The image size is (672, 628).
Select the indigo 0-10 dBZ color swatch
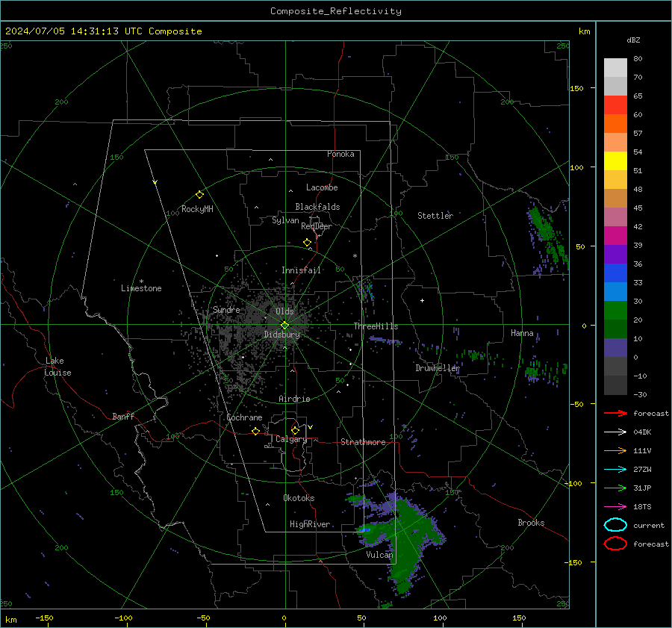(x=615, y=347)
